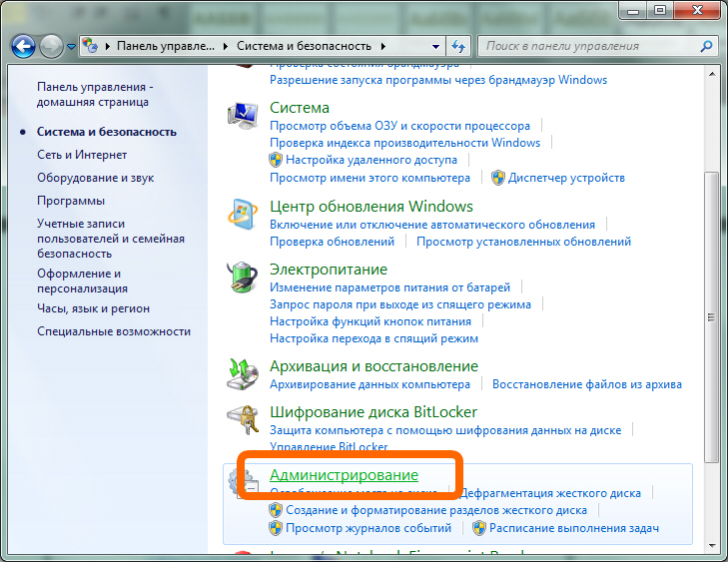Screen dimensions: 728x562
Task: Click the refresh button beside address bar
Action: [x=458, y=46]
